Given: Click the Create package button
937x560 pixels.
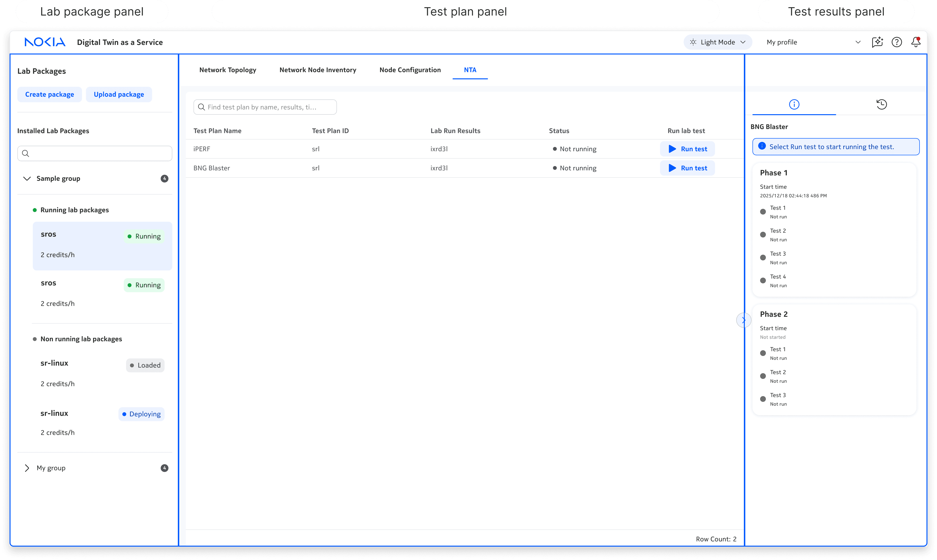Looking at the screenshot, I should click(49, 94).
